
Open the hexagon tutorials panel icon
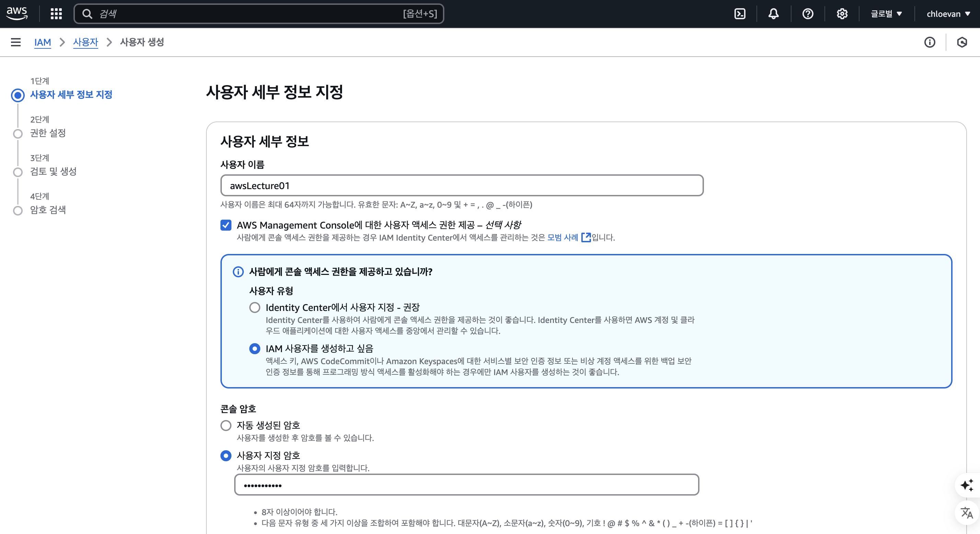click(x=962, y=42)
